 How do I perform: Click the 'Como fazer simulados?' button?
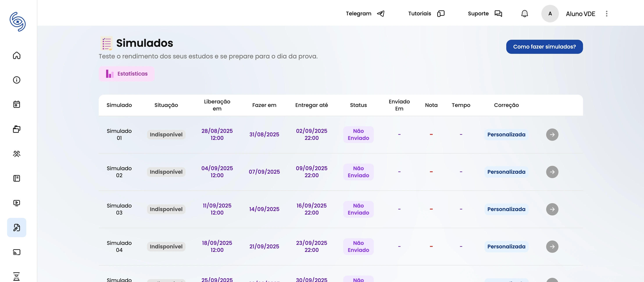544,47
